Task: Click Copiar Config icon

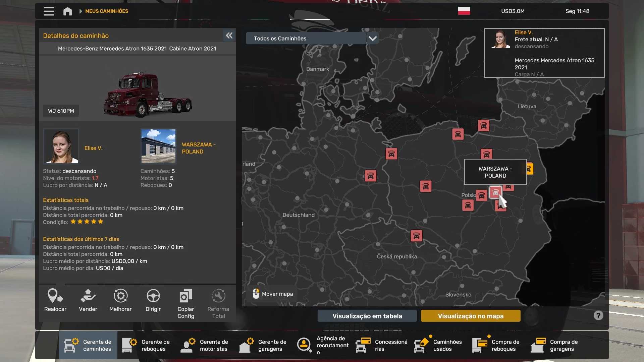Action: coord(185,296)
